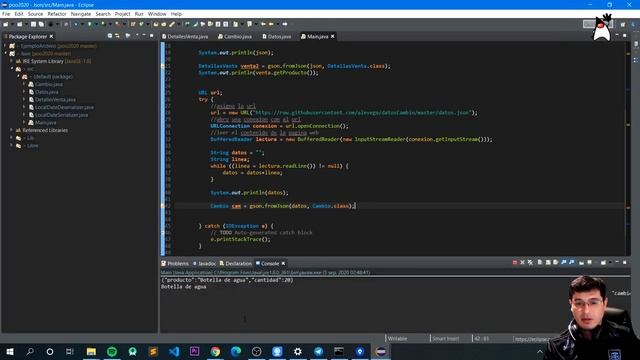Image resolution: width=640 pixels, height=360 pixels.
Task: Click the Open Console icon
Action: [x=603, y=262]
